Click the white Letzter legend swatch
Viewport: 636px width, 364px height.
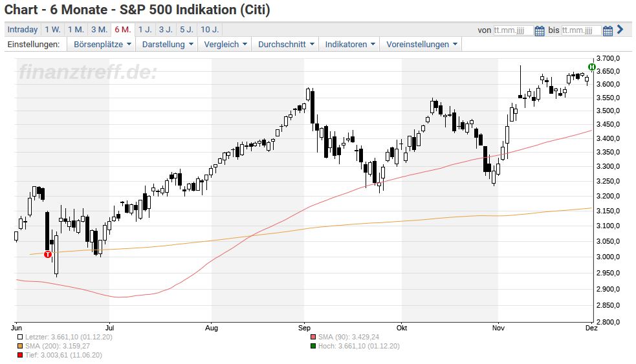pyautogui.click(x=20, y=337)
